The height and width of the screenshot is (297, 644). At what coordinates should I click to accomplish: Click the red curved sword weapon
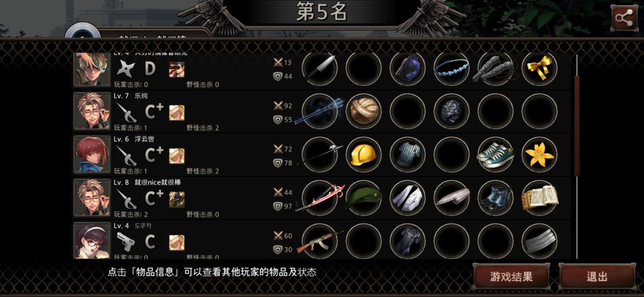click(320, 197)
